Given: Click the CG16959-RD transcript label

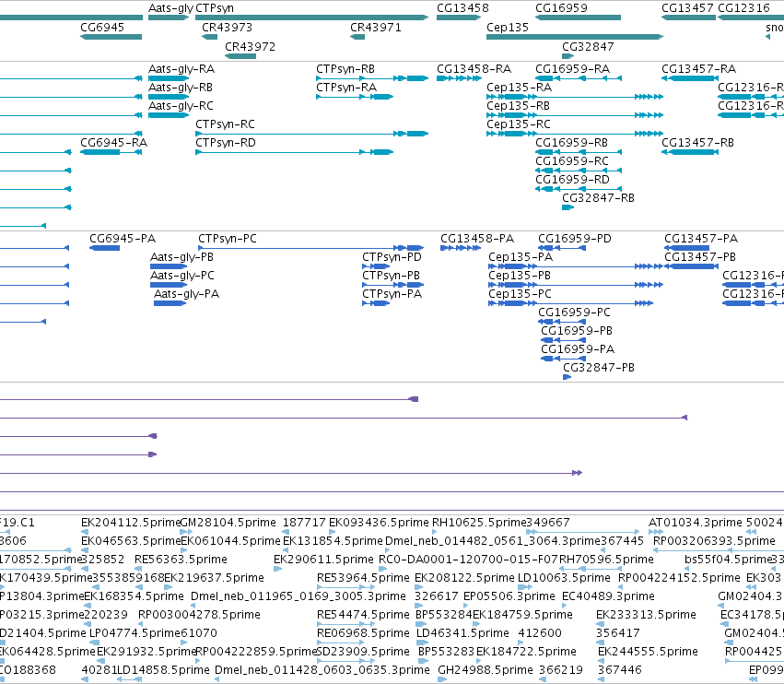Looking at the screenshot, I should (x=572, y=180).
